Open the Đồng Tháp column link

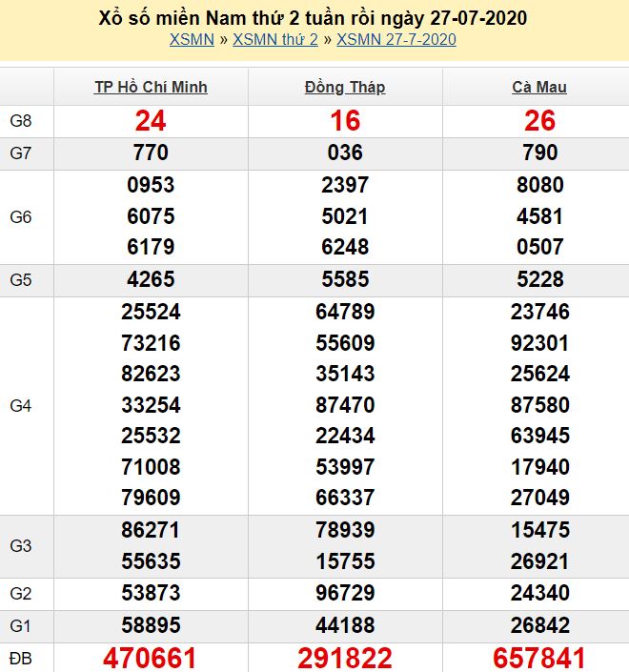click(x=345, y=87)
